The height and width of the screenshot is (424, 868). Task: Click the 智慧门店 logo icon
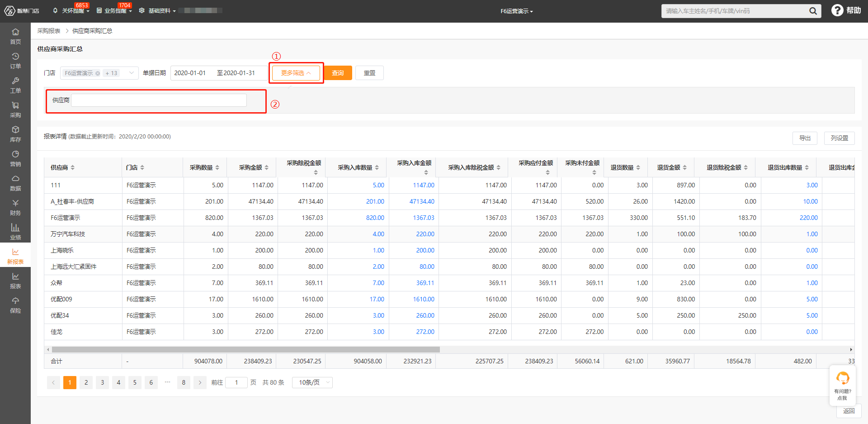pyautogui.click(x=9, y=10)
